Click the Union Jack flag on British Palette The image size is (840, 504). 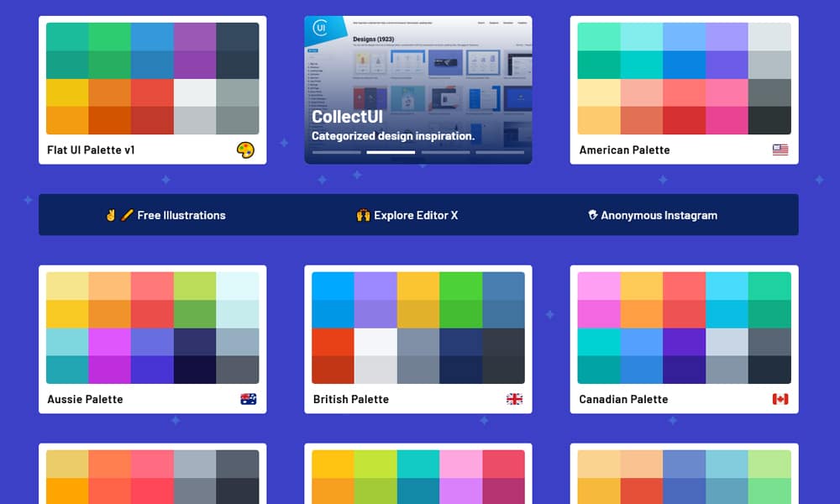pos(516,399)
